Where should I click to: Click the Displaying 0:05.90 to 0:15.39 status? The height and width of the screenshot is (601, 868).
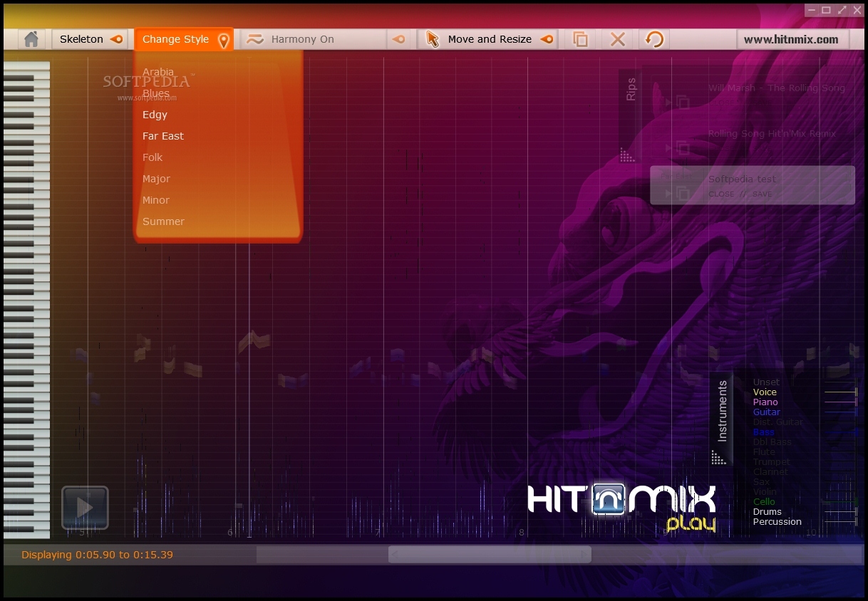[x=97, y=555]
